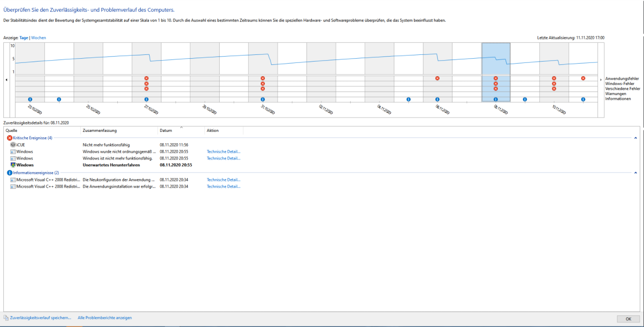Select the Verschiedene Fehler icon on 27.10.2020

(x=146, y=89)
